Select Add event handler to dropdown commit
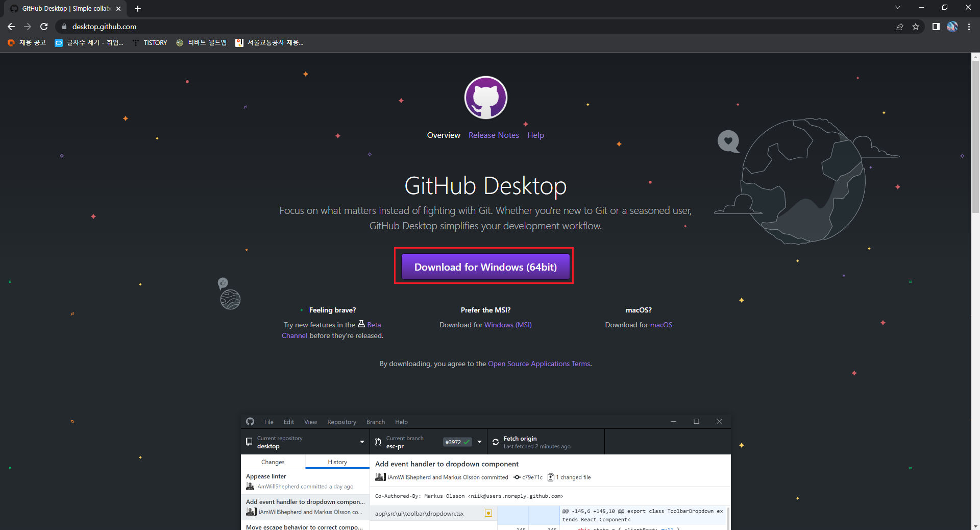Screen dimensions: 980x530 click(x=305, y=507)
